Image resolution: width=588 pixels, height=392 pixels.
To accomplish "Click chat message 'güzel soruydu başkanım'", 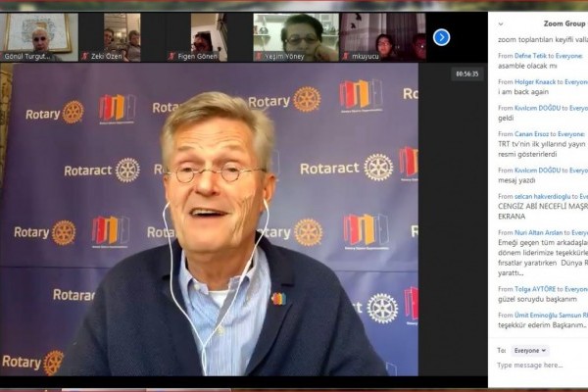I will pos(537,299).
